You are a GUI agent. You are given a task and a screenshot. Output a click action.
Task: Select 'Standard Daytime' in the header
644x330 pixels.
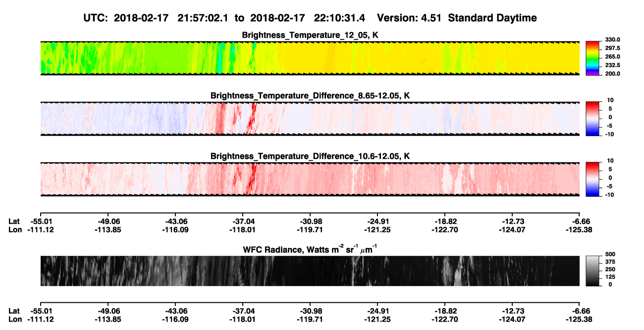click(x=492, y=18)
